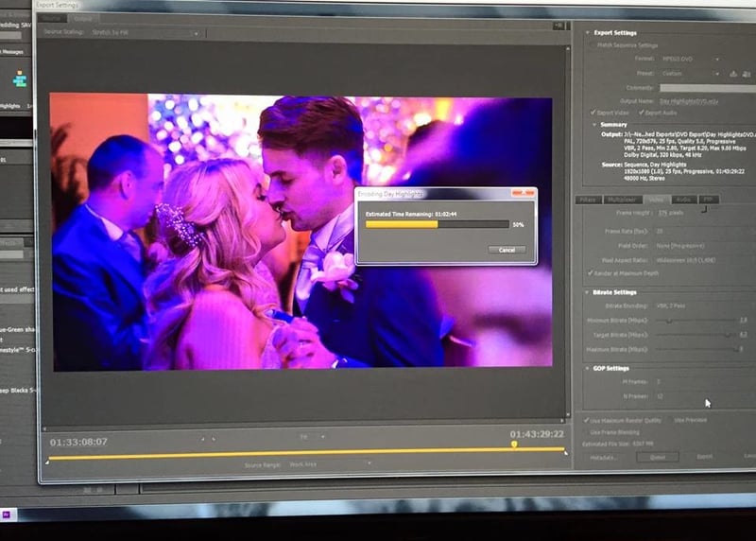Viewport: 756px width, 541px height.
Task: Click the Premiere Pro taskbar icon
Action: pyautogui.click(x=9, y=513)
